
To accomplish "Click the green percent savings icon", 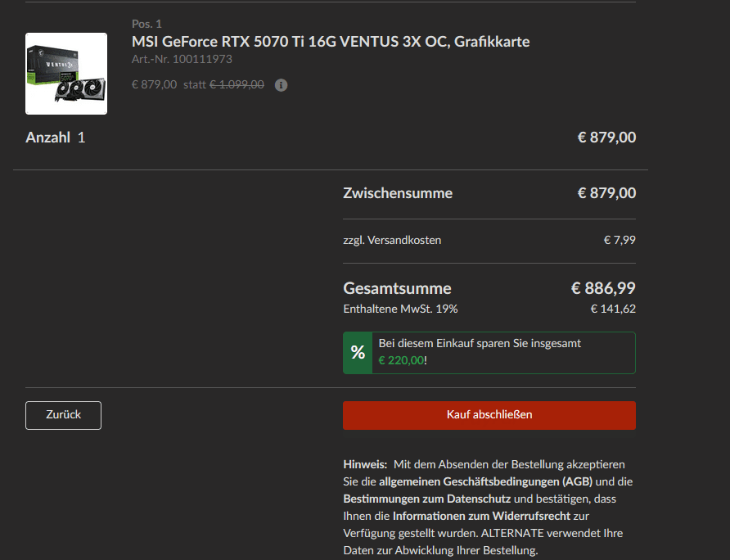I will pyautogui.click(x=358, y=353).
